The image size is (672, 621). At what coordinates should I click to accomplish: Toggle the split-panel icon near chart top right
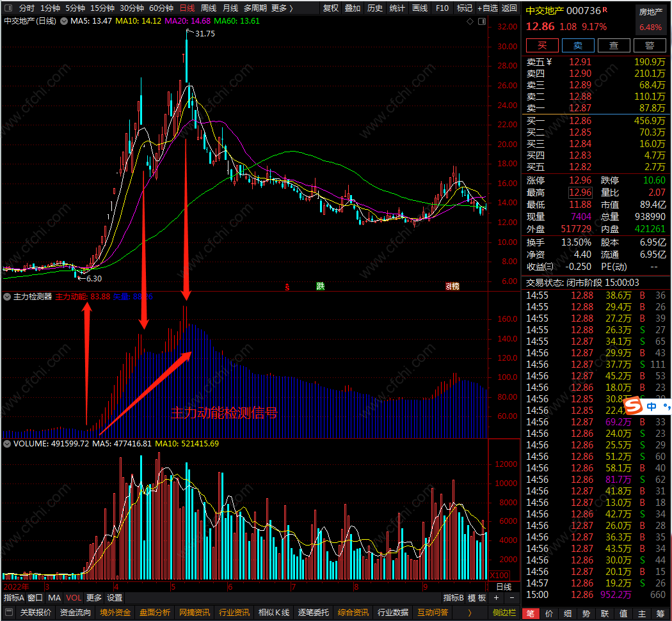coord(482,21)
